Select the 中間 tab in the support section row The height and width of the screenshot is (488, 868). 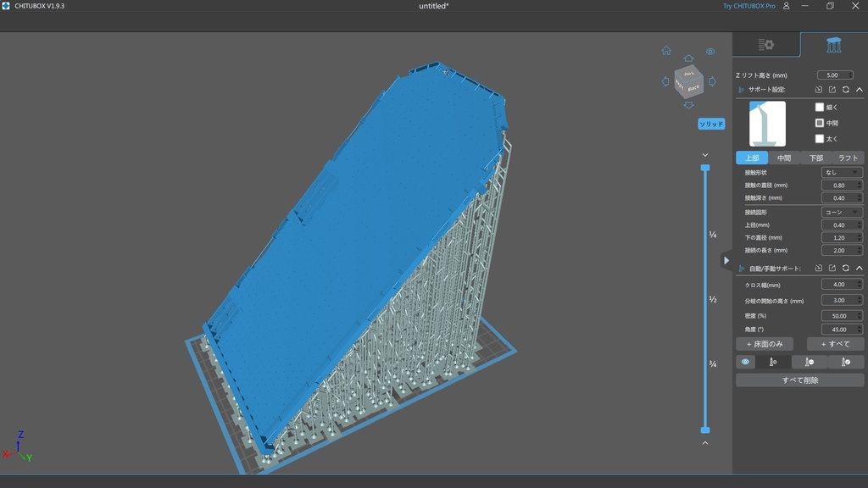(784, 158)
